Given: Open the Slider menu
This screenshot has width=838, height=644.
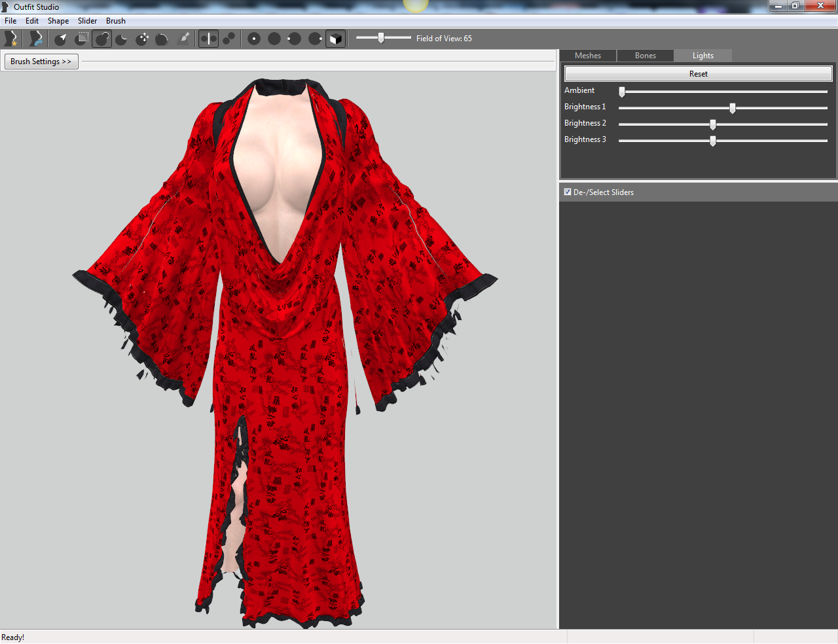Looking at the screenshot, I should coord(87,21).
